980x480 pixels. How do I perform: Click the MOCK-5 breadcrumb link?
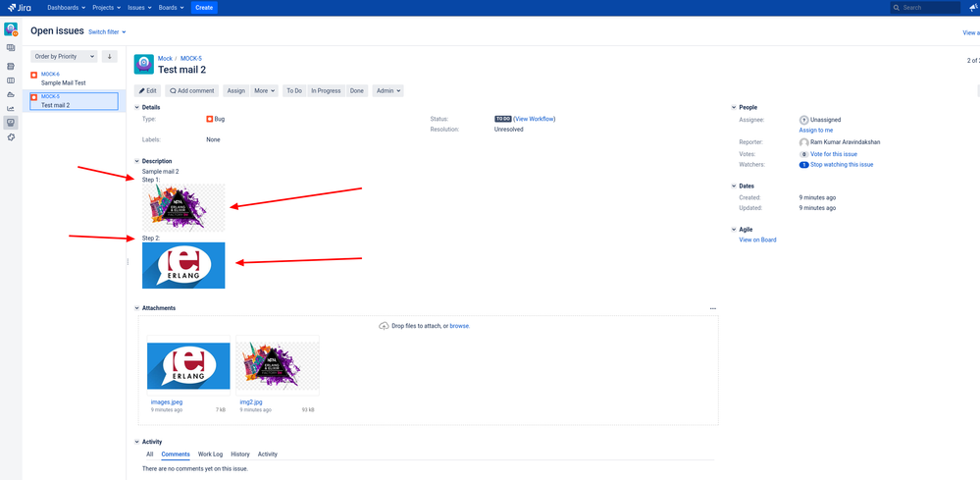tap(191, 59)
